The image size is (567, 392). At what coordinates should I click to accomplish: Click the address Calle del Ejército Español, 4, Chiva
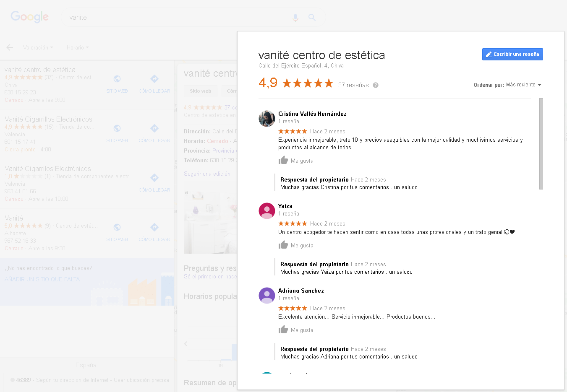301,66
